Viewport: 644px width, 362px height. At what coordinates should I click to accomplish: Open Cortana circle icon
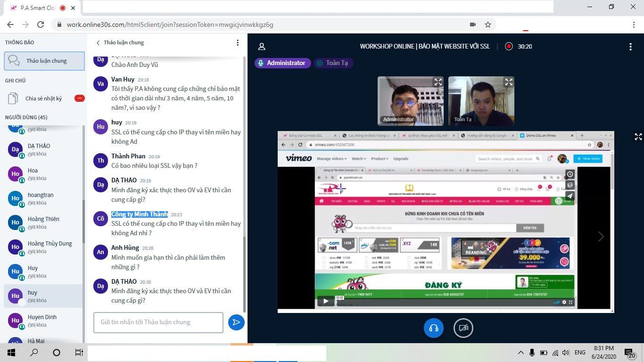coord(57,353)
